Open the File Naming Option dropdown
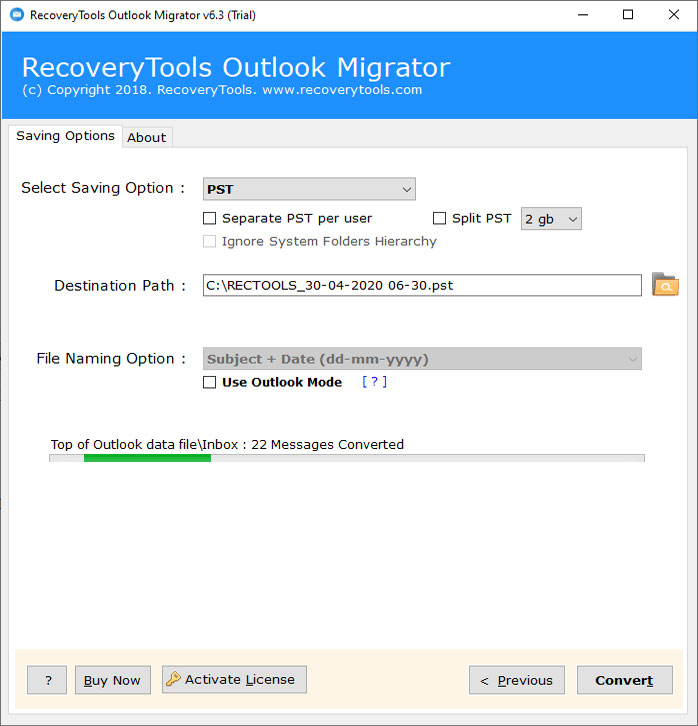 (422, 359)
